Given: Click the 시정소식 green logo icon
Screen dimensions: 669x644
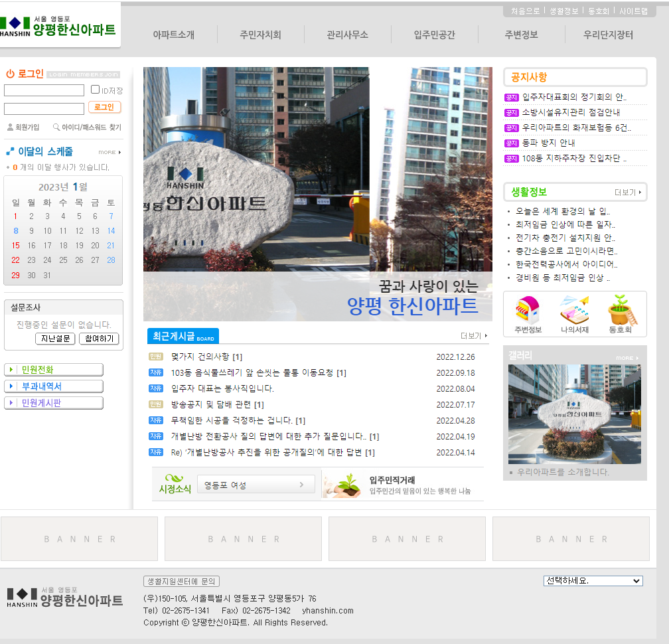Looking at the screenshot, I should (175, 484).
